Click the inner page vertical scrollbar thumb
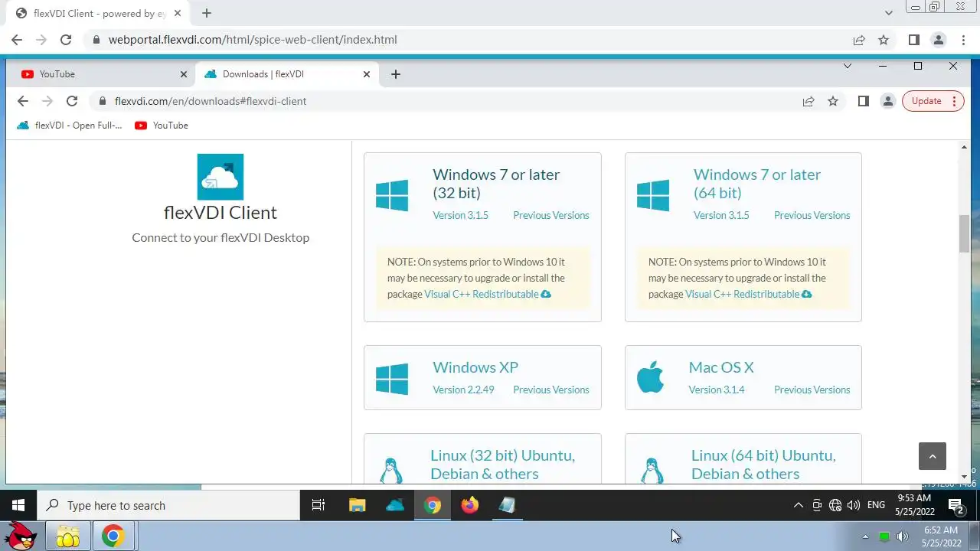The width and height of the screenshot is (980, 551). pos(965,233)
